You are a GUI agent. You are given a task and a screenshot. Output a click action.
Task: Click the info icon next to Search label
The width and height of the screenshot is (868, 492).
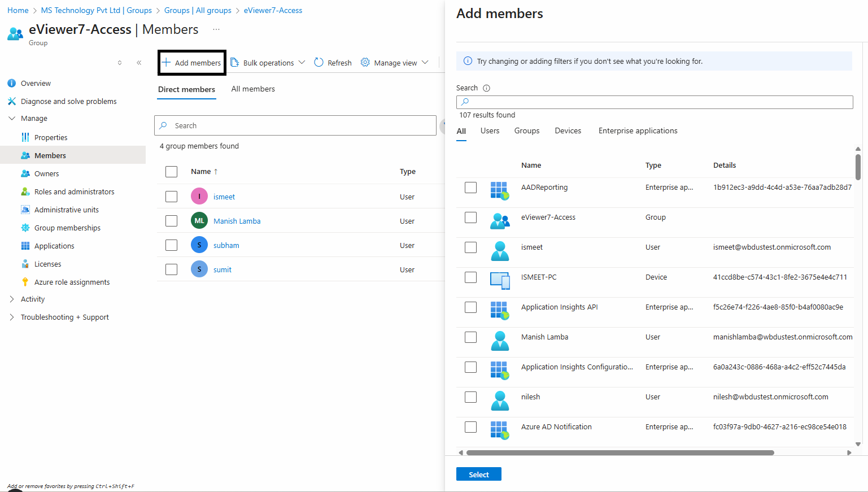486,88
